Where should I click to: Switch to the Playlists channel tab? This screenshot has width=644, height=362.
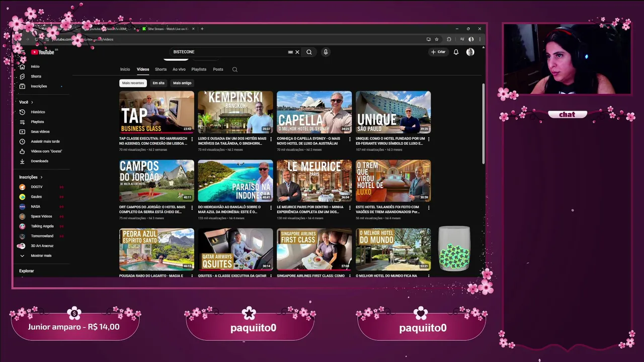tap(199, 69)
